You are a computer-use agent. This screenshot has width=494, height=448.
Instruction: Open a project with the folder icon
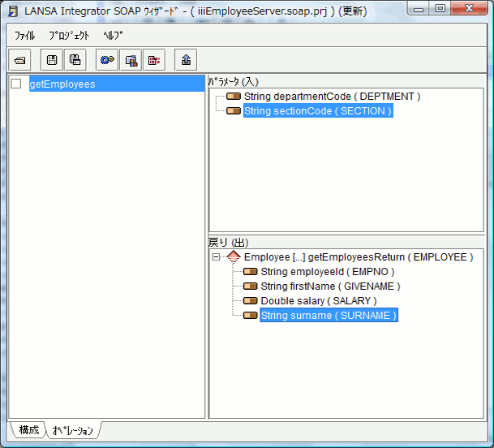click(19, 59)
